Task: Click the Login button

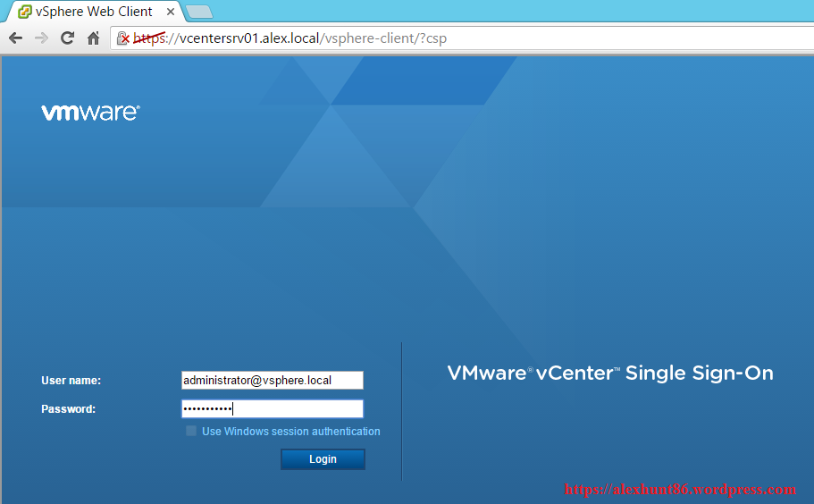Action: 323,459
